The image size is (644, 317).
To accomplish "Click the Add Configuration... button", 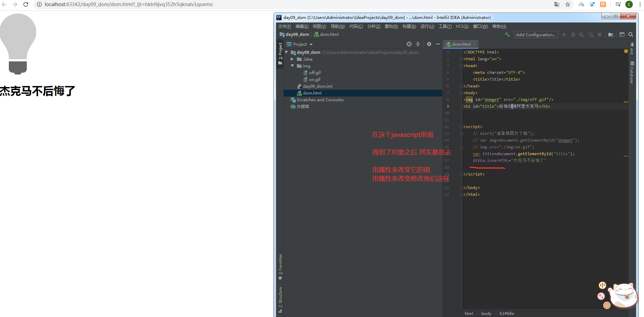I will (536, 35).
